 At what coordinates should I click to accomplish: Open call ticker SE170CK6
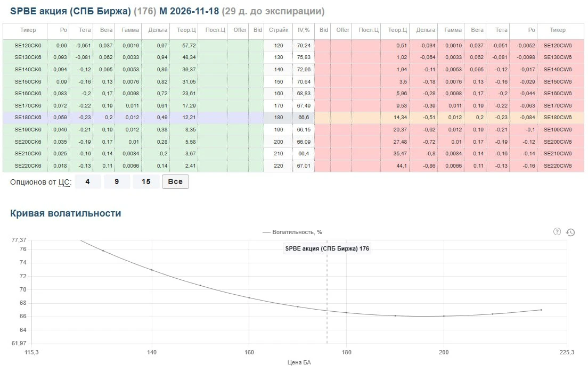(x=28, y=105)
